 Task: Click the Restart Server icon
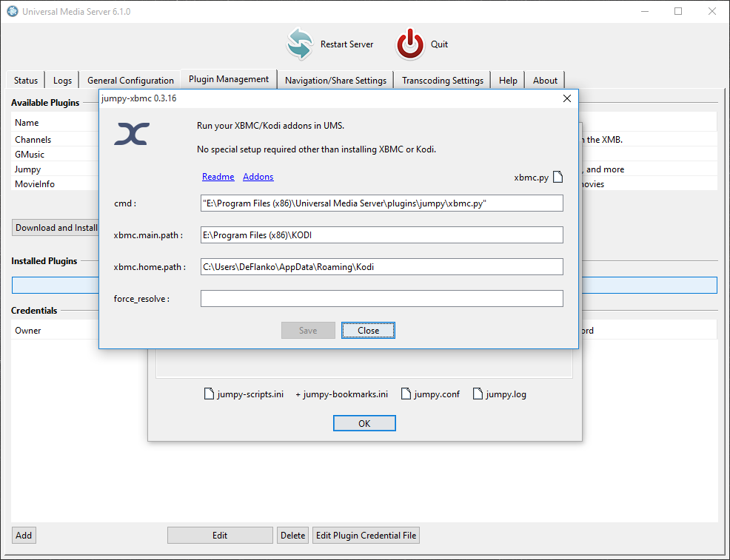pyautogui.click(x=299, y=44)
